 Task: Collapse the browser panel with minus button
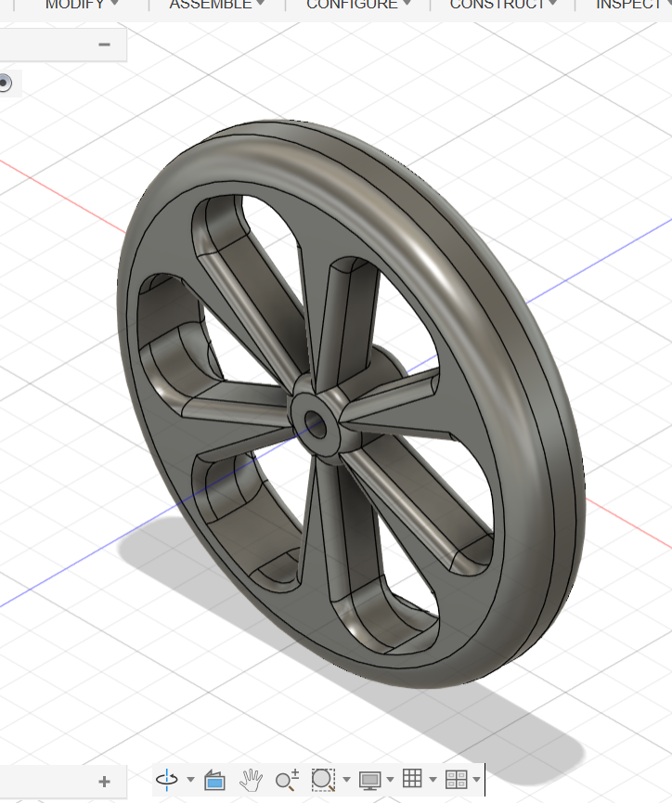[x=105, y=45]
